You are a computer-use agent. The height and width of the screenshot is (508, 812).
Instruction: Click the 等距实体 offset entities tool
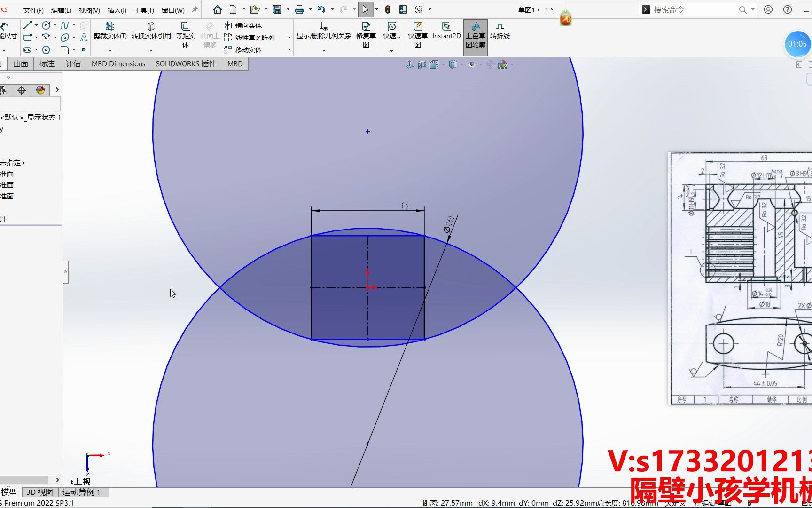[x=186, y=35]
